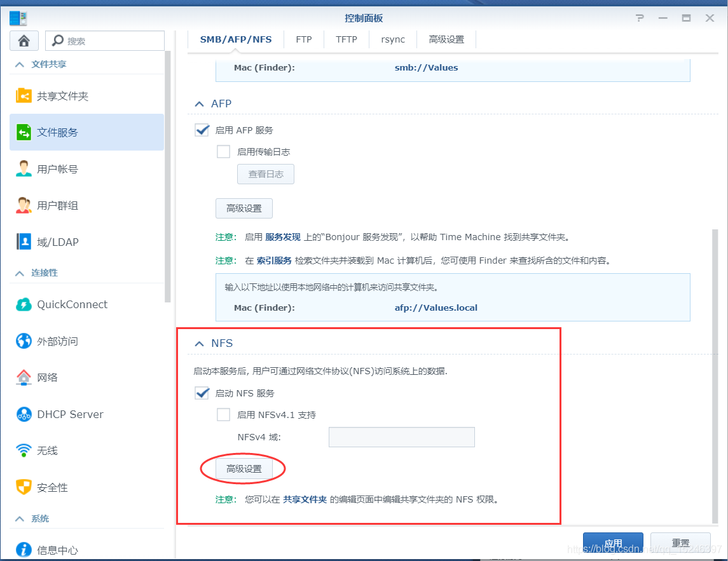Image resolution: width=728 pixels, height=561 pixels.
Task: Enable the 启用传输日志 checkbox
Action: pos(223,152)
